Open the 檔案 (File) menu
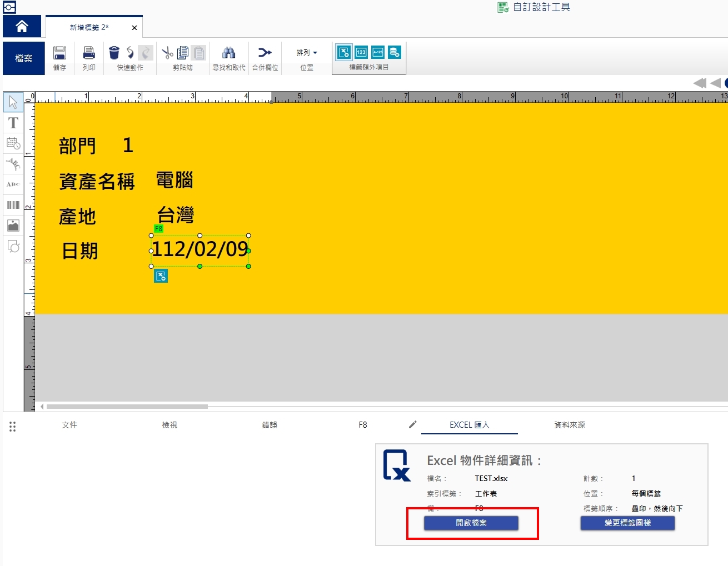 pos(24,58)
